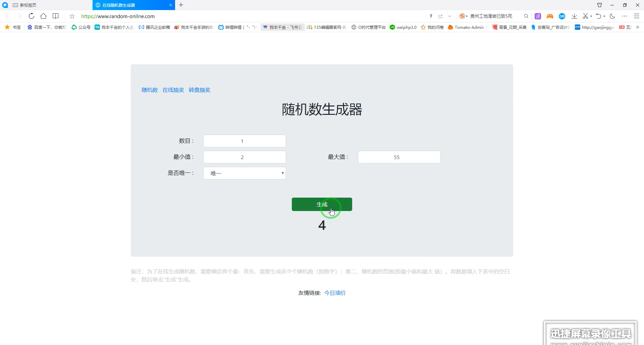Open the 转盘抽奖 navigation link

[x=200, y=90]
